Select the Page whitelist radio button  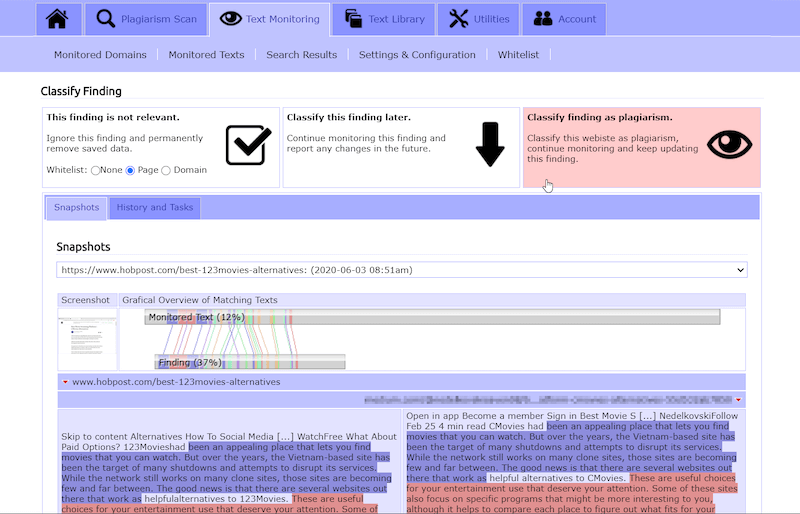click(130, 170)
